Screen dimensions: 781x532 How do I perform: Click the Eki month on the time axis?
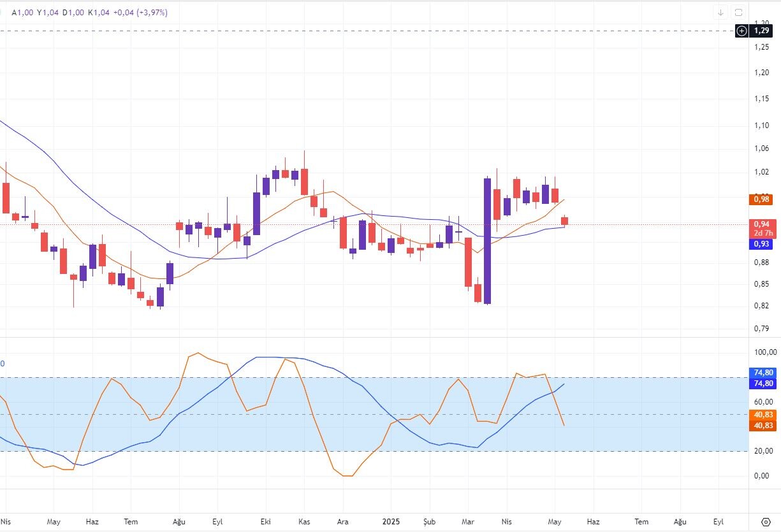click(266, 522)
